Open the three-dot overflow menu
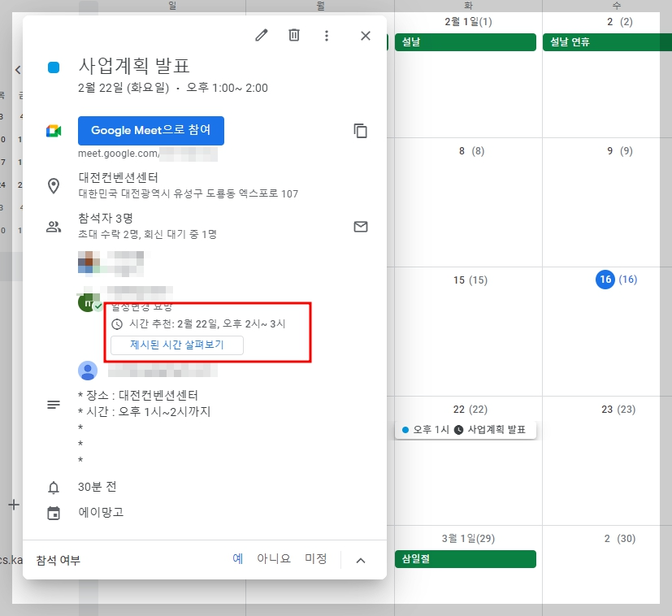 327,36
